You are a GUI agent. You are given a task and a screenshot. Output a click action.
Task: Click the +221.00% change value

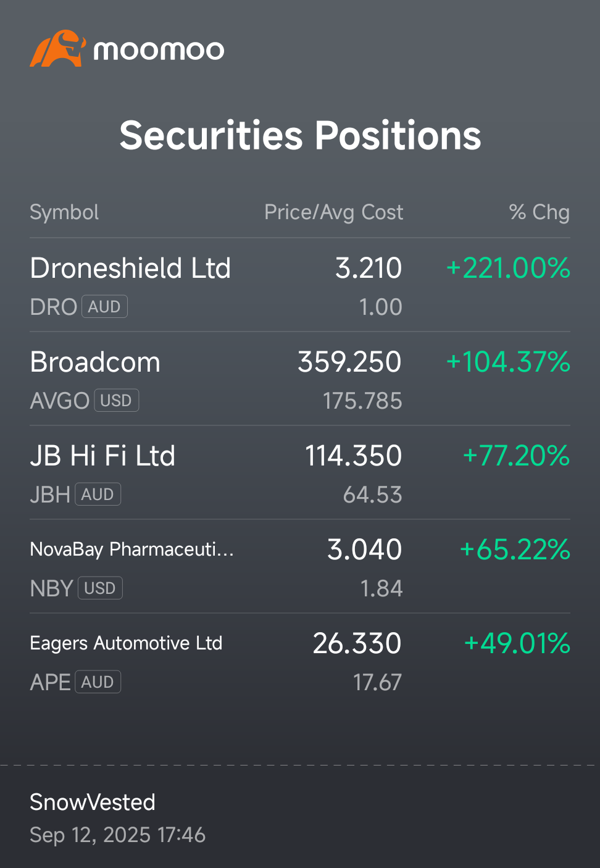(508, 269)
